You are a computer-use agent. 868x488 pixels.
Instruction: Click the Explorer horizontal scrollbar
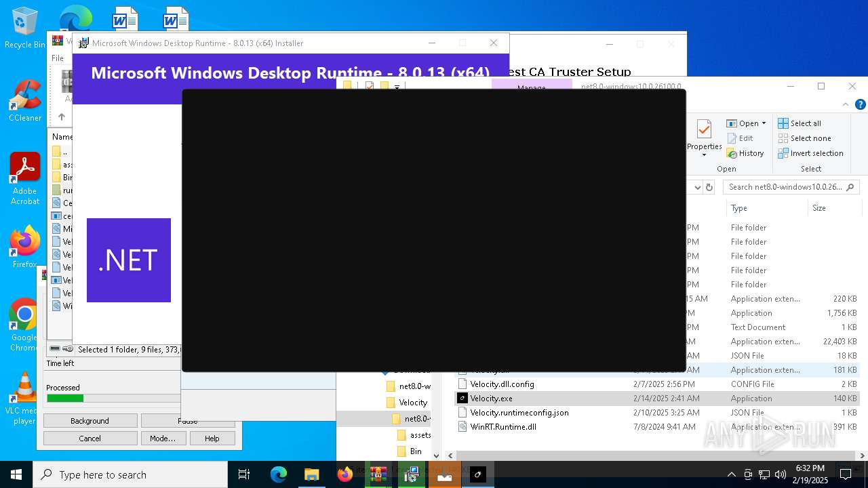pos(652,456)
